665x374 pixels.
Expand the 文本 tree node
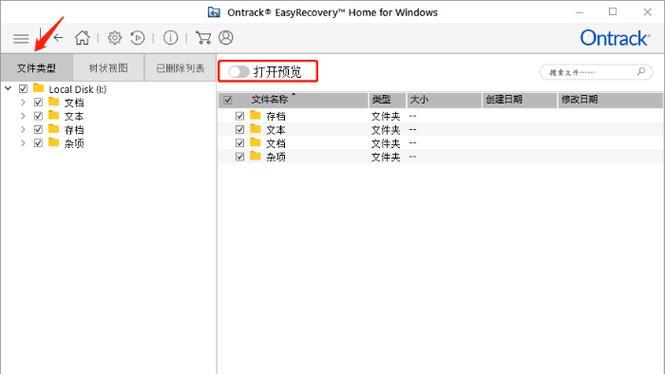[x=23, y=116]
